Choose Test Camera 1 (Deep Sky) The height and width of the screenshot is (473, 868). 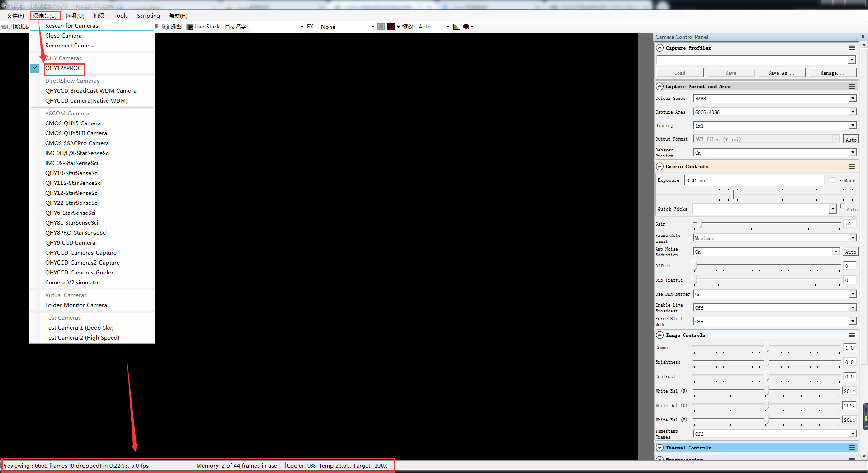(92, 328)
